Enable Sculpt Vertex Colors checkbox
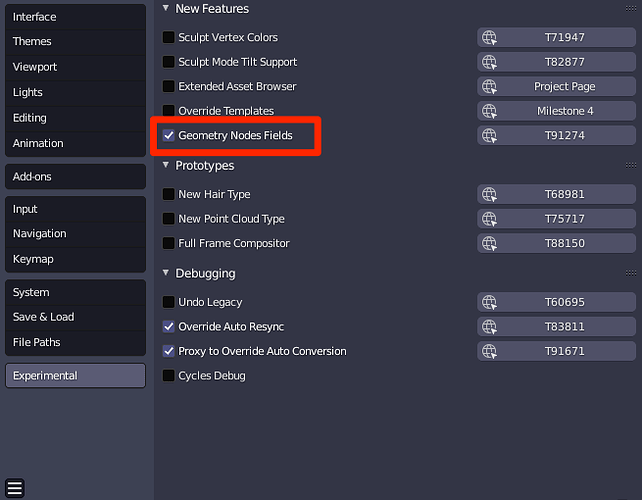Screen dimensions: 642x500 pyautogui.click(x=169, y=37)
